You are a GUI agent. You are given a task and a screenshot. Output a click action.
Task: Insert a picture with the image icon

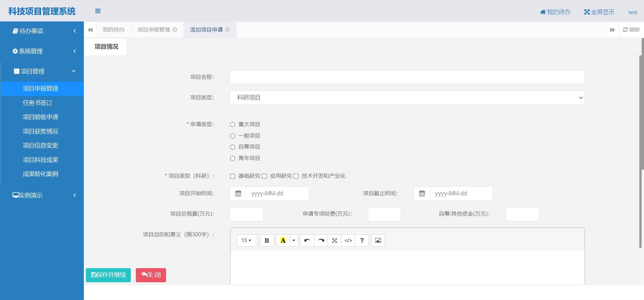coord(378,240)
